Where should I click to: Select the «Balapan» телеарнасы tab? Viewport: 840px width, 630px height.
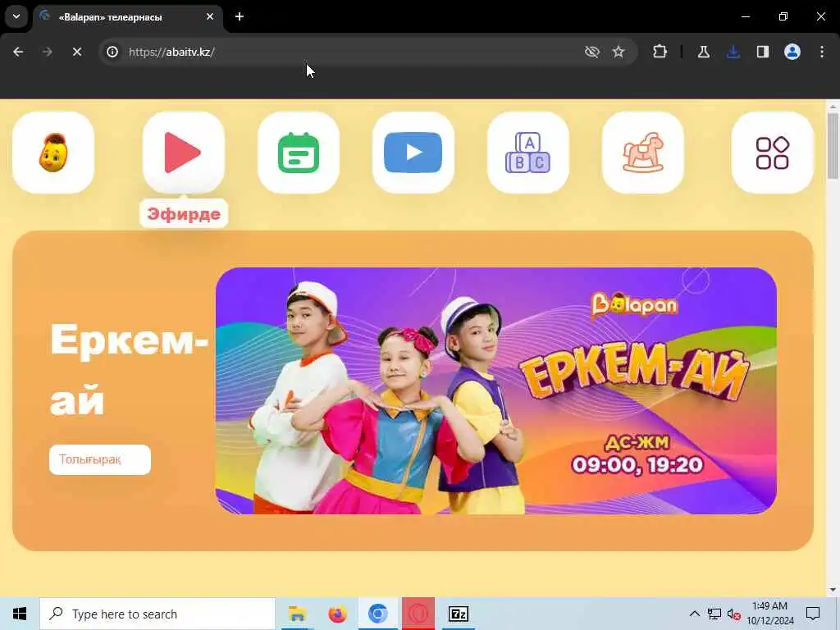[x=129, y=17]
